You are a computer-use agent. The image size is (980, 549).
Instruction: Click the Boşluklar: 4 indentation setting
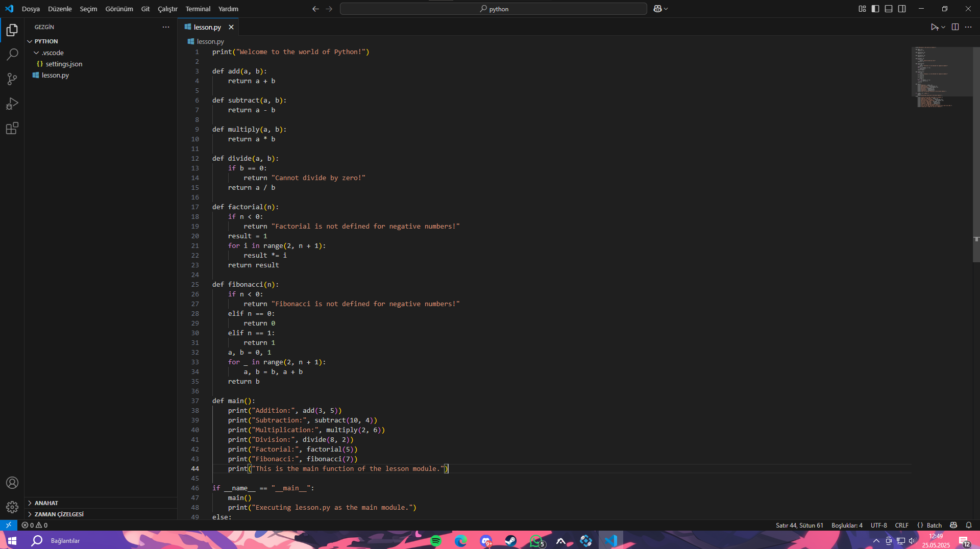coord(847,525)
